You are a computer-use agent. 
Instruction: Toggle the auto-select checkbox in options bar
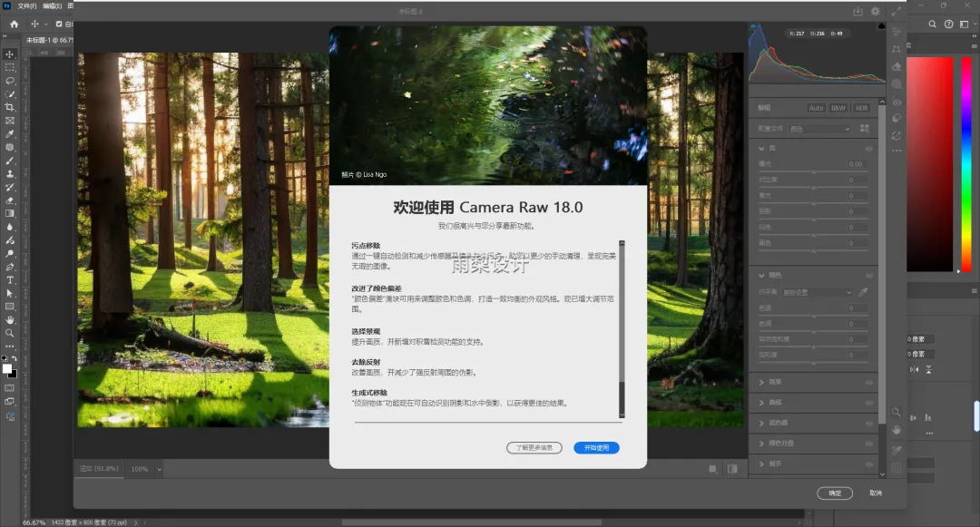click(59, 24)
